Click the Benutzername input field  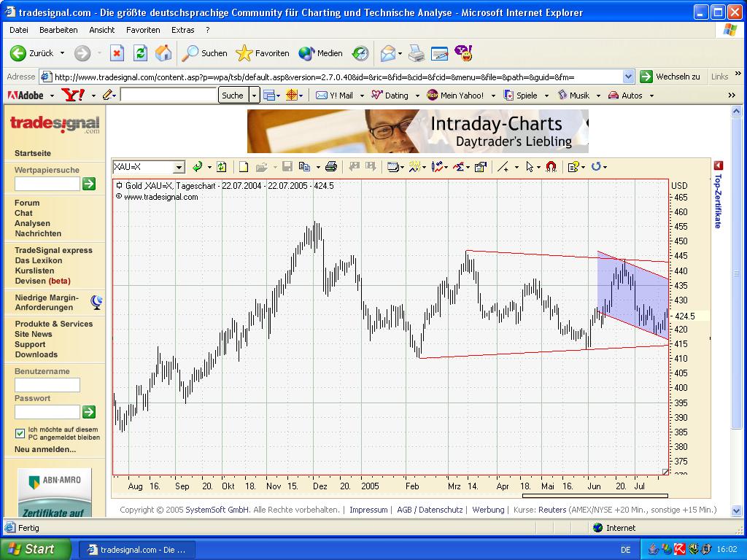click(x=47, y=385)
